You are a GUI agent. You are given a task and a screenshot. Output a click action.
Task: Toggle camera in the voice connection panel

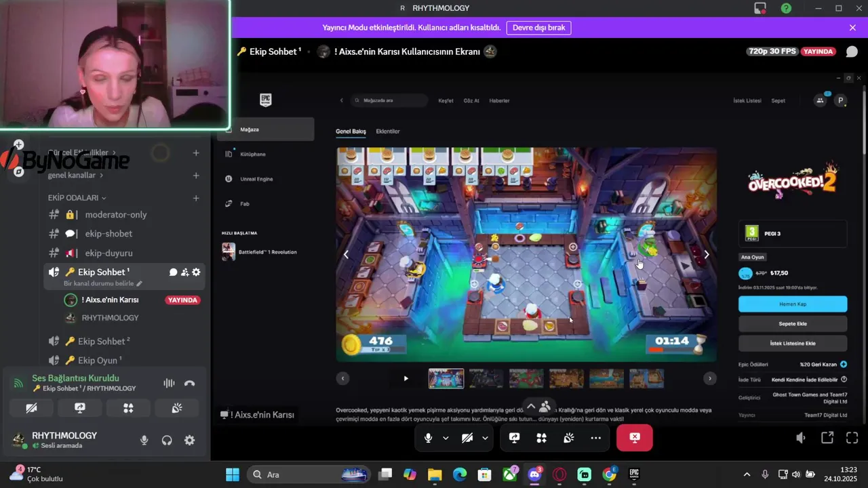coord(31,408)
